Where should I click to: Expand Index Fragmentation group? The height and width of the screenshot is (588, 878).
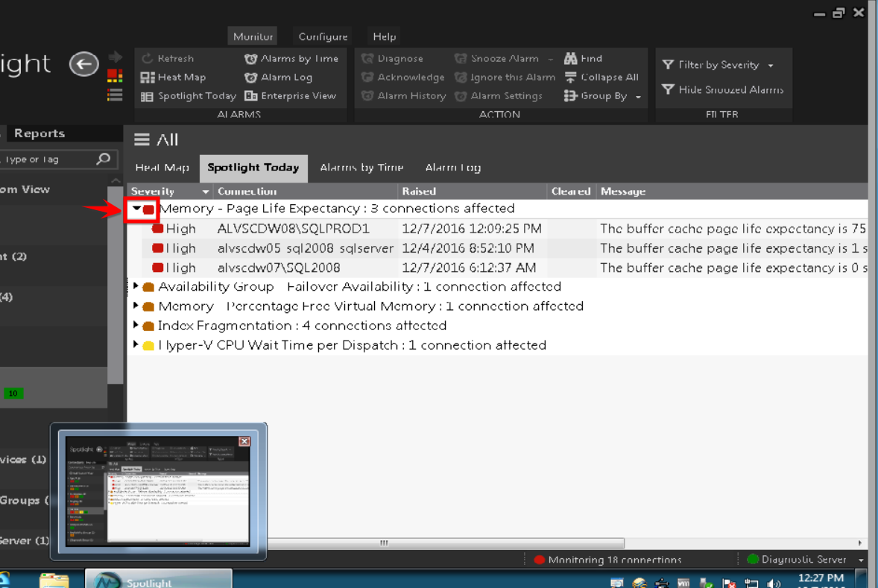pyautogui.click(x=136, y=325)
